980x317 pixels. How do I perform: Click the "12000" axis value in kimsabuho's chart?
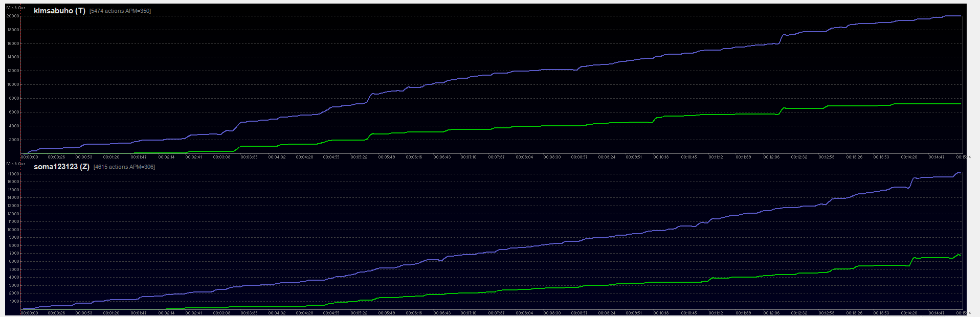coord(13,71)
